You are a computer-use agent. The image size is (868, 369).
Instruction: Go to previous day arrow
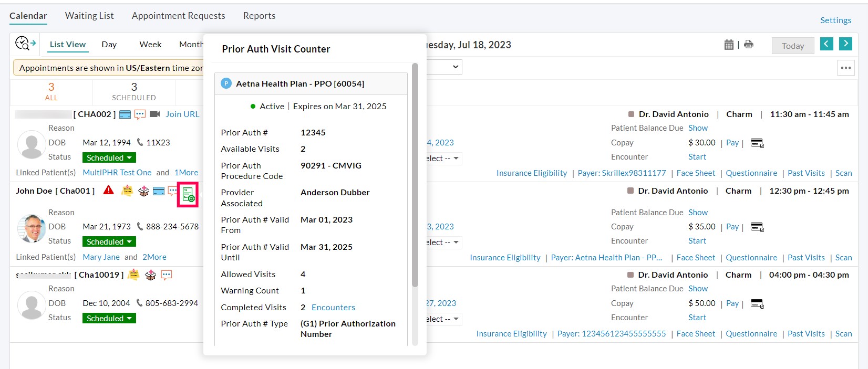(826, 44)
